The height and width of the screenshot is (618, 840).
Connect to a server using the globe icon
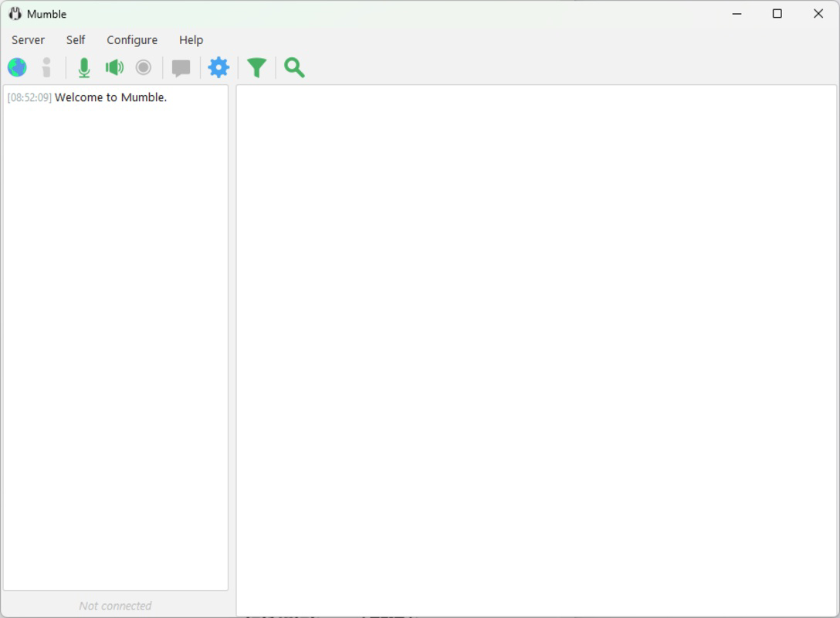16,67
